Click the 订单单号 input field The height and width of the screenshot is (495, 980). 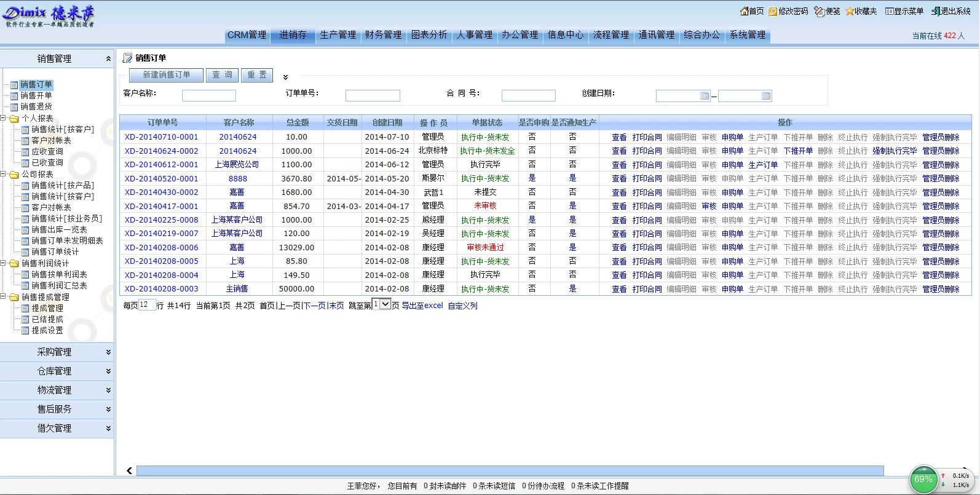coord(373,96)
